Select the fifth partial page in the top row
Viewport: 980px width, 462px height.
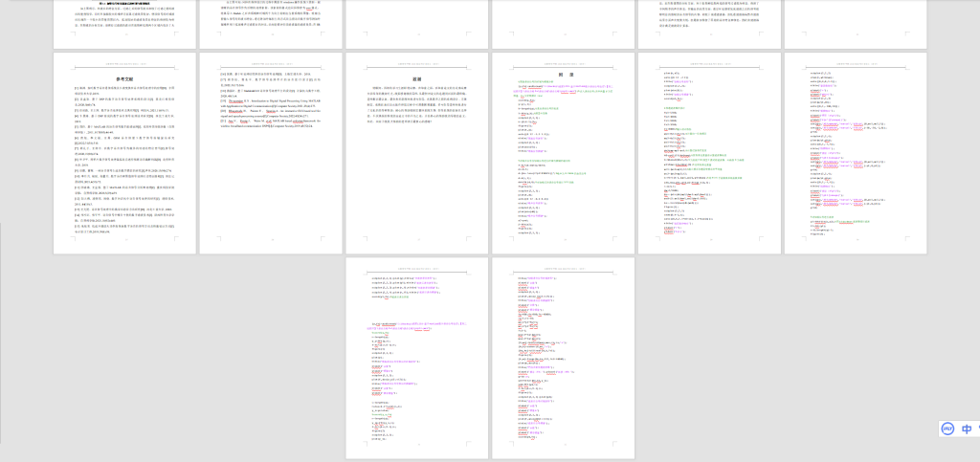[709, 24]
